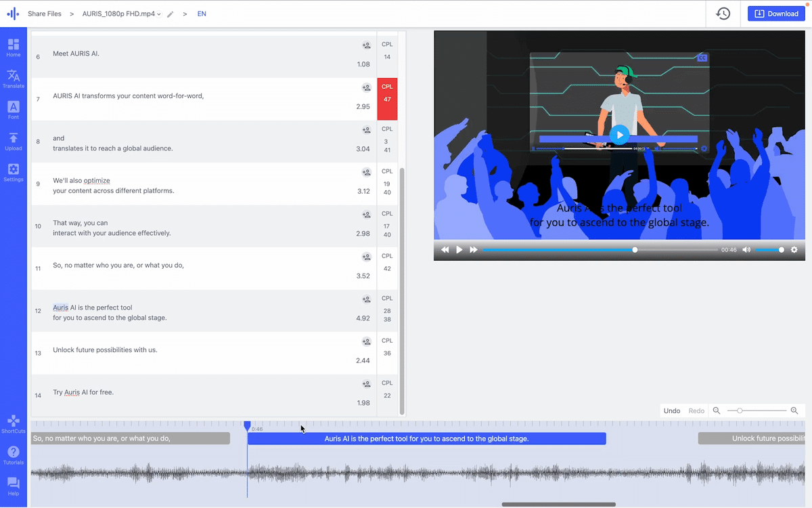Image resolution: width=812 pixels, height=508 pixels.
Task: Open the AURIS_1080p FHD.mp4 file dropdown
Action: [x=122, y=14]
